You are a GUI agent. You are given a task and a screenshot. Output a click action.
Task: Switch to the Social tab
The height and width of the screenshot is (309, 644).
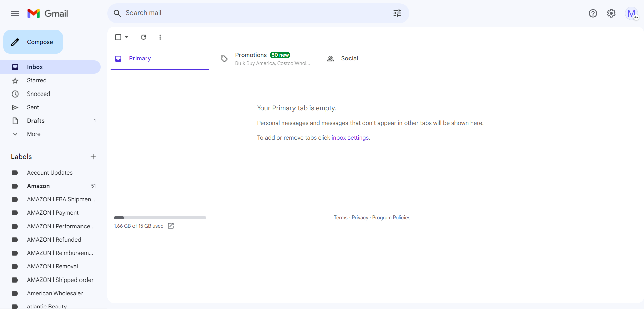click(372, 58)
